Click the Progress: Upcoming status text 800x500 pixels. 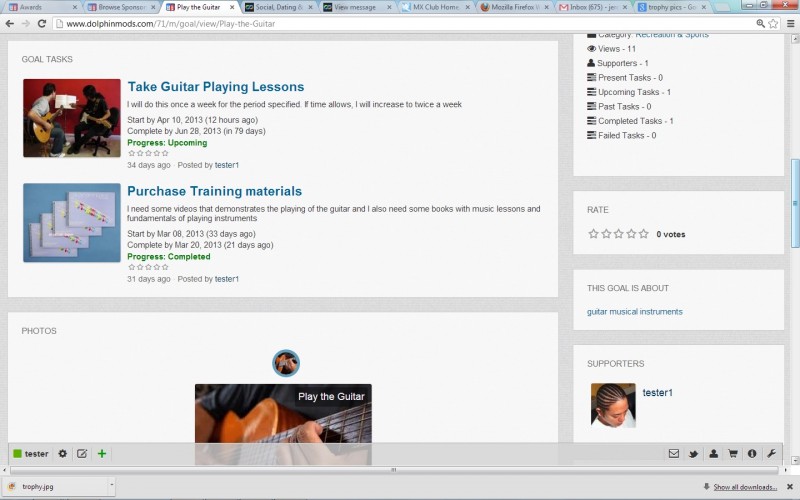pyautogui.click(x=167, y=142)
